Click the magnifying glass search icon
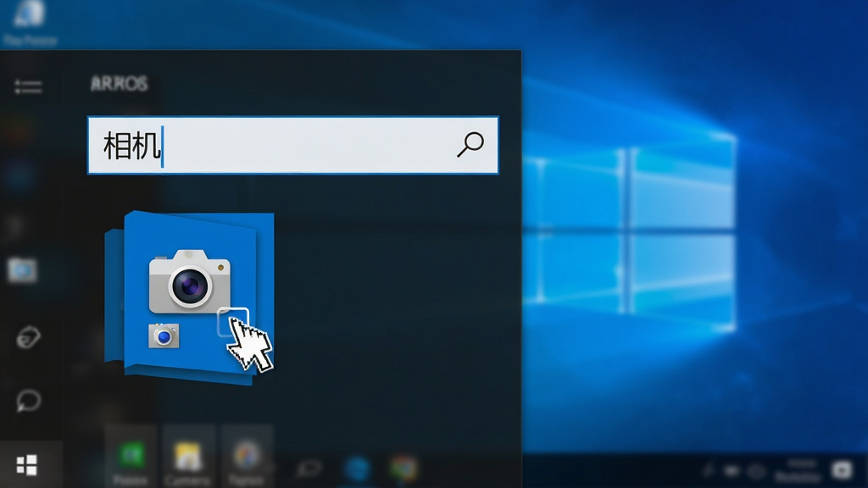868x488 pixels. pyautogui.click(x=470, y=144)
